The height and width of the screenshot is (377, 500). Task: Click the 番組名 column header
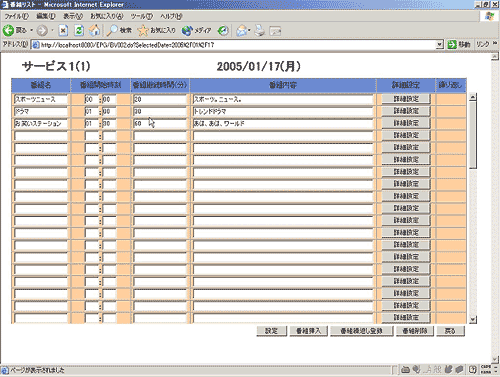click(41, 85)
